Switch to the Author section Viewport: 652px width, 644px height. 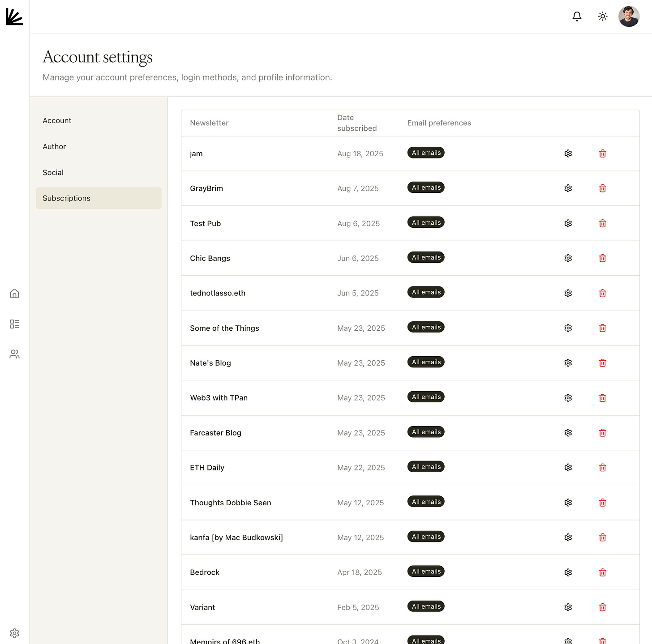[x=54, y=146]
